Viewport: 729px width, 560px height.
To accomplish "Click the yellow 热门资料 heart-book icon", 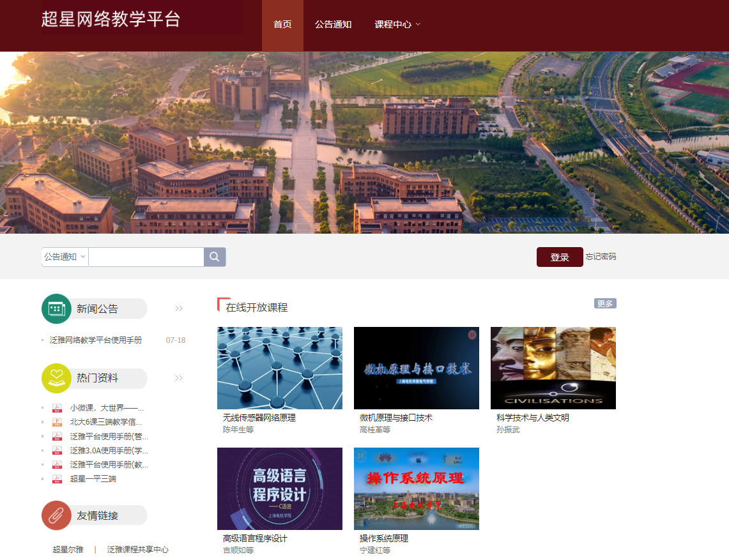I will click(56, 378).
